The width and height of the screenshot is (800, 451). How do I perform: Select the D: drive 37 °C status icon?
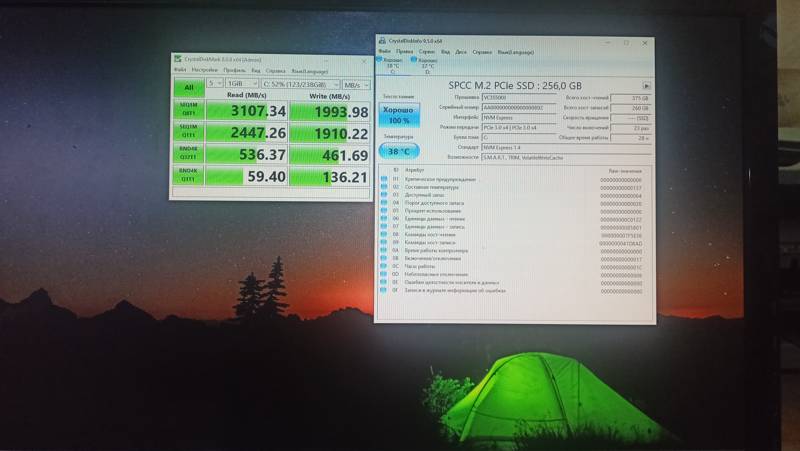tap(427, 64)
